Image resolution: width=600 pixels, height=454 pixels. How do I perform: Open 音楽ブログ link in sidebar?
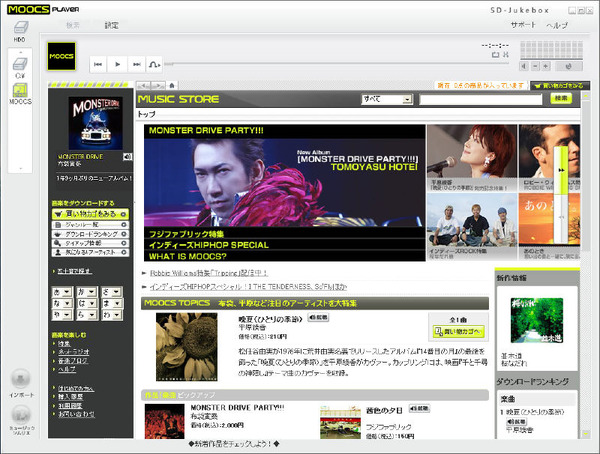point(72,361)
